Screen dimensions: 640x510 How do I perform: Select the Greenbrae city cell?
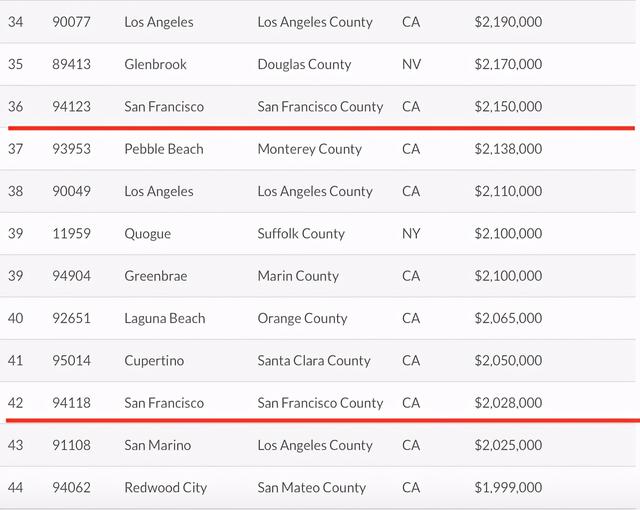(x=155, y=276)
